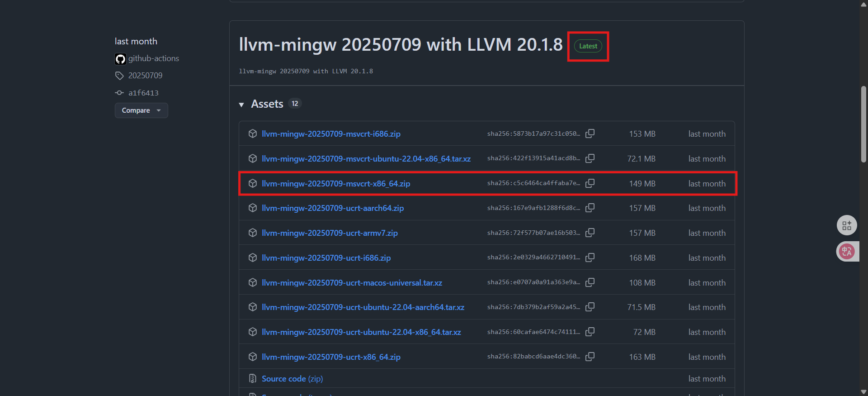Open commit a1f6413
Screen dimensions: 868x396
tap(143, 93)
